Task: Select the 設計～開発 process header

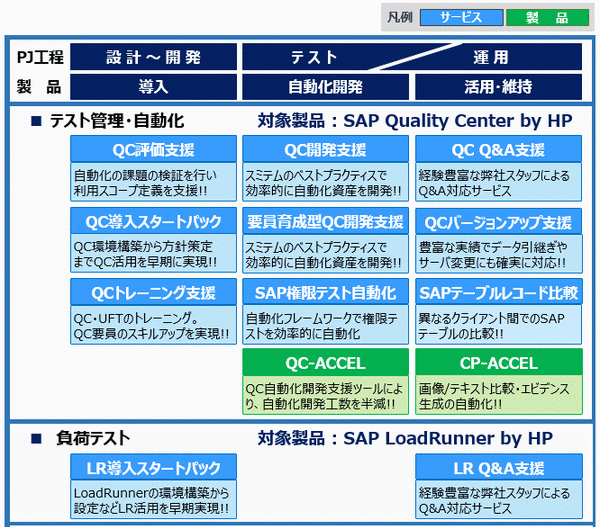Action: [153, 57]
